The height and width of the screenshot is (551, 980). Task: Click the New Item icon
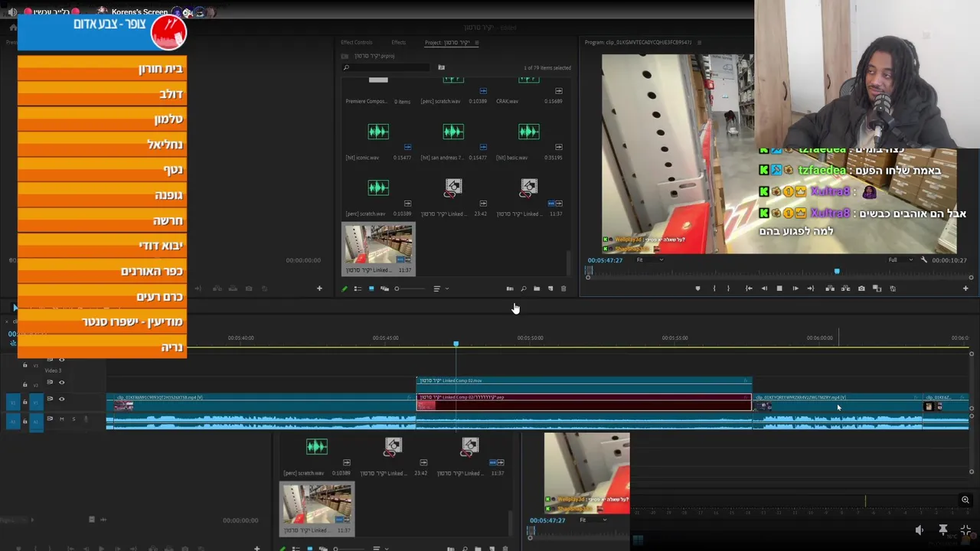[550, 289]
